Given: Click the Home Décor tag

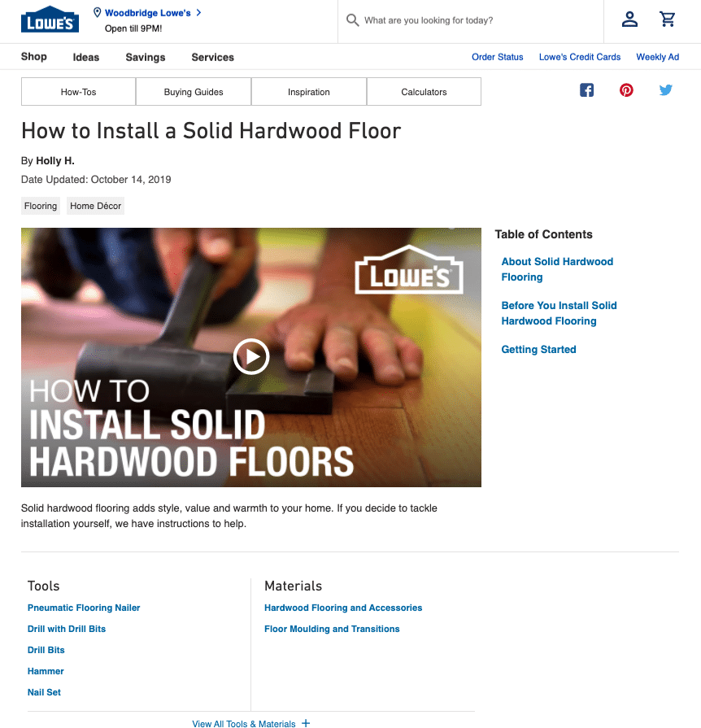Looking at the screenshot, I should 96,206.
